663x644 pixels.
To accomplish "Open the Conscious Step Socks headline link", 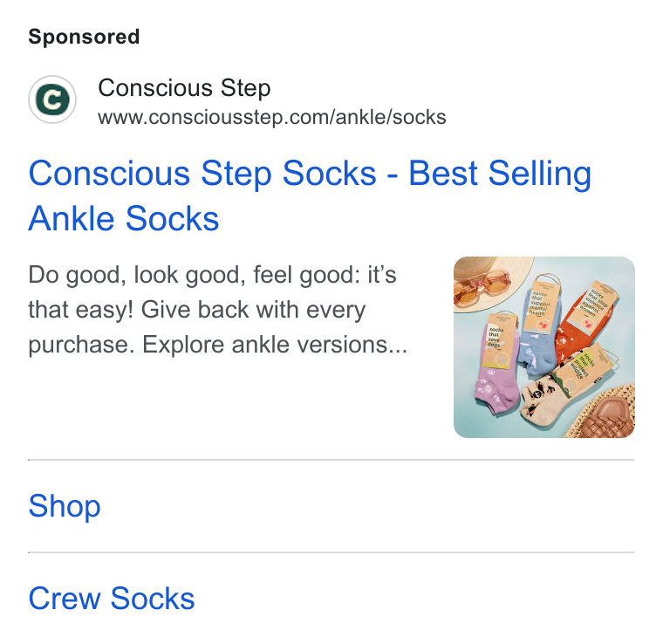I will (310, 195).
